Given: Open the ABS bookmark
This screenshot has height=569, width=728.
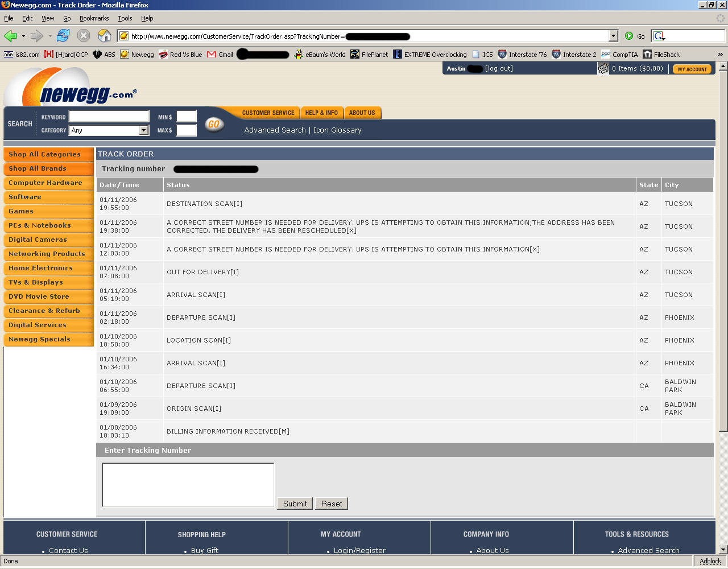Looking at the screenshot, I should coord(104,55).
